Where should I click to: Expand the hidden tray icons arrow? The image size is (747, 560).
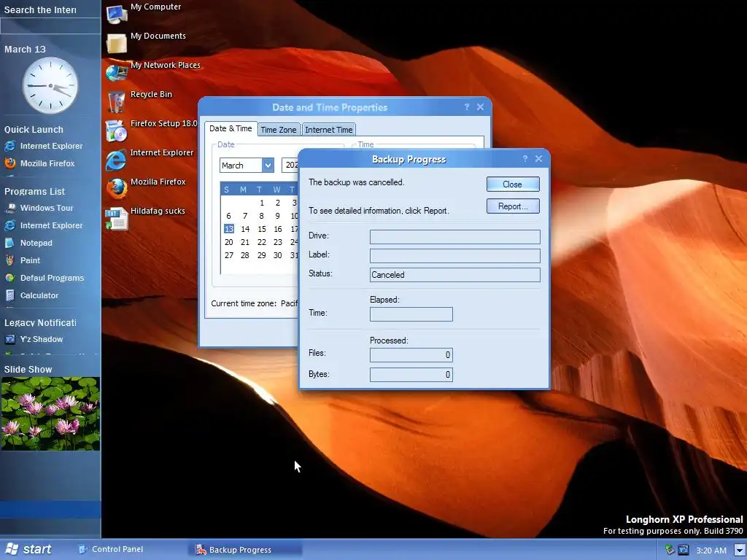pyautogui.click(x=740, y=550)
